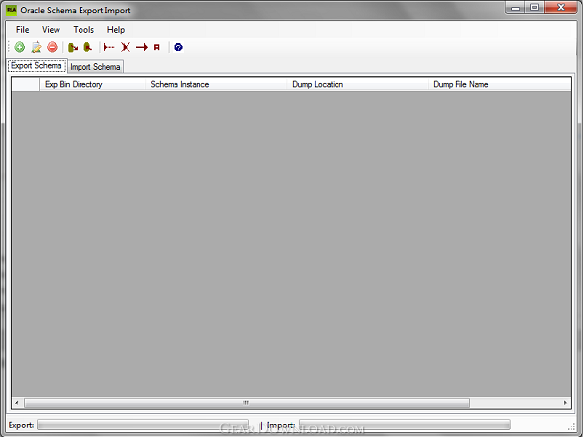This screenshot has height=437, width=584.
Task: Click the horizontal scrollbar left arrow
Action: click(17, 403)
